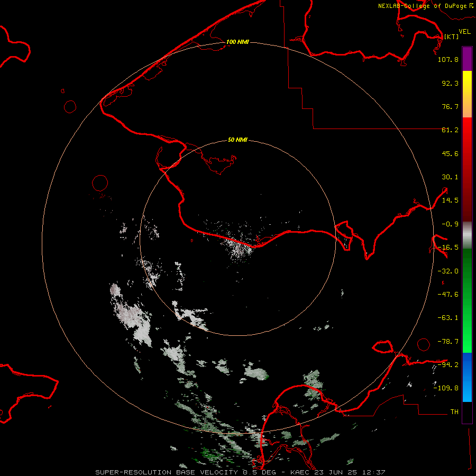The image size is (476, 476).
Task: Click the NEXLAB-College of DuPage label
Action: click(425, 6)
